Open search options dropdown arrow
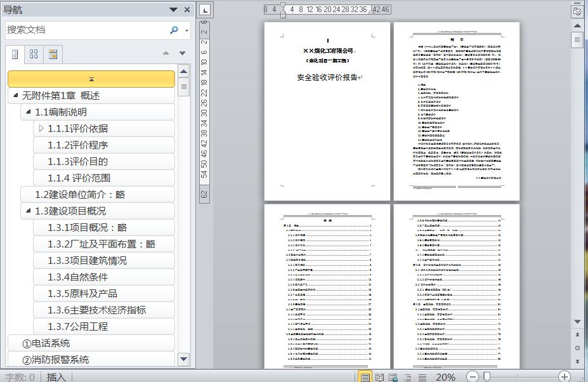This screenshot has height=382, width=588. (186, 30)
